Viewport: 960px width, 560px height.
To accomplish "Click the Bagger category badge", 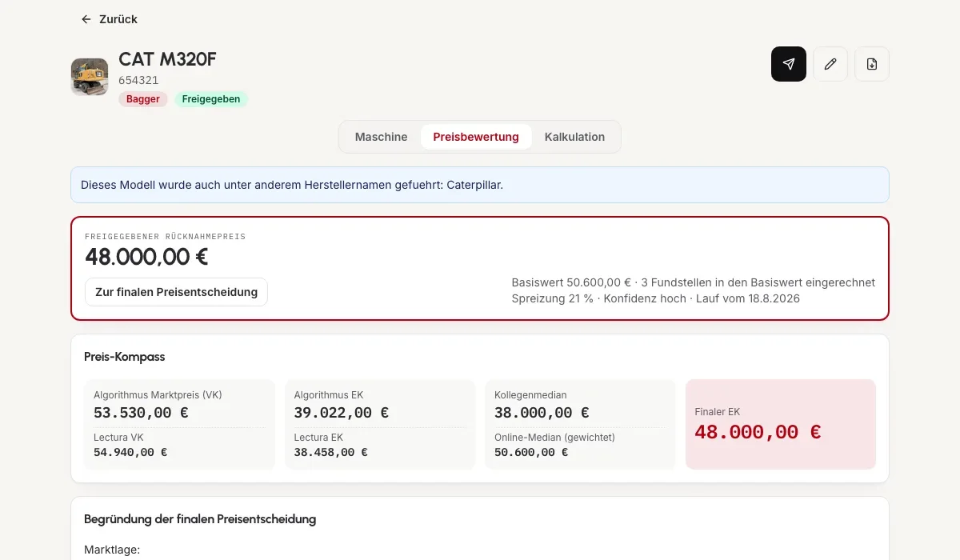I will tap(143, 99).
